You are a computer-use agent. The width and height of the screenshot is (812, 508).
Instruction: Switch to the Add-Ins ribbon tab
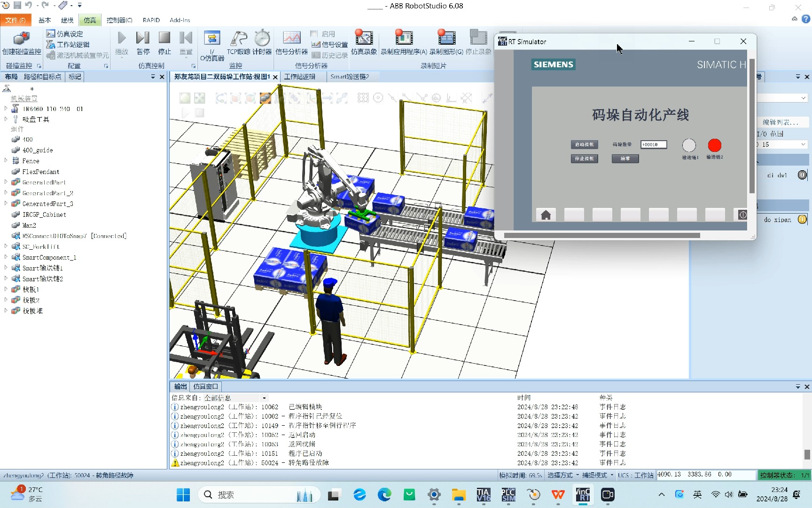click(180, 20)
